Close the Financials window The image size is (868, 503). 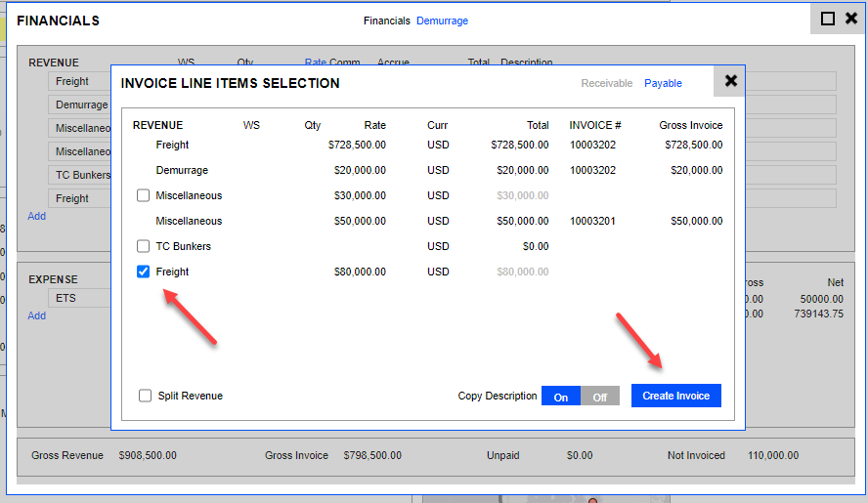click(x=849, y=19)
